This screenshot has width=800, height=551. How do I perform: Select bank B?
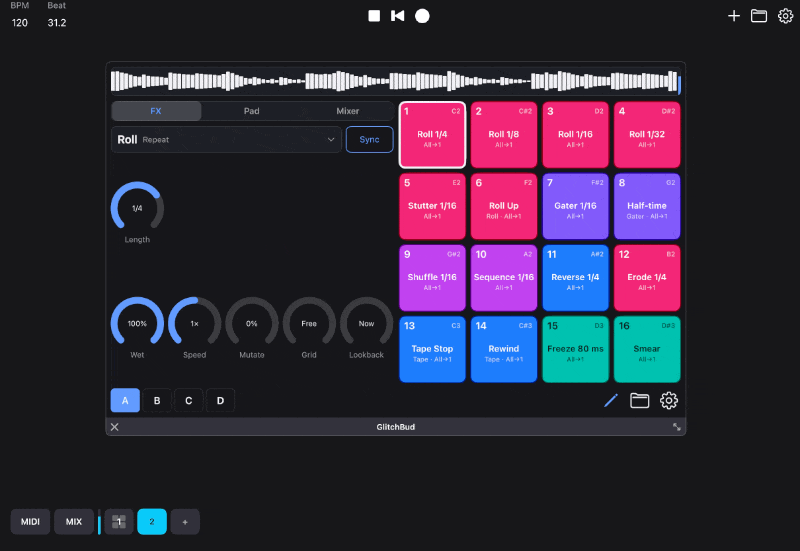(157, 400)
